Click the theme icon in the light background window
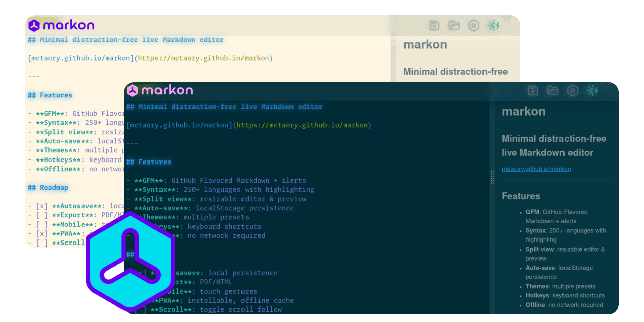The height and width of the screenshot is (322, 644). tap(494, 25)
